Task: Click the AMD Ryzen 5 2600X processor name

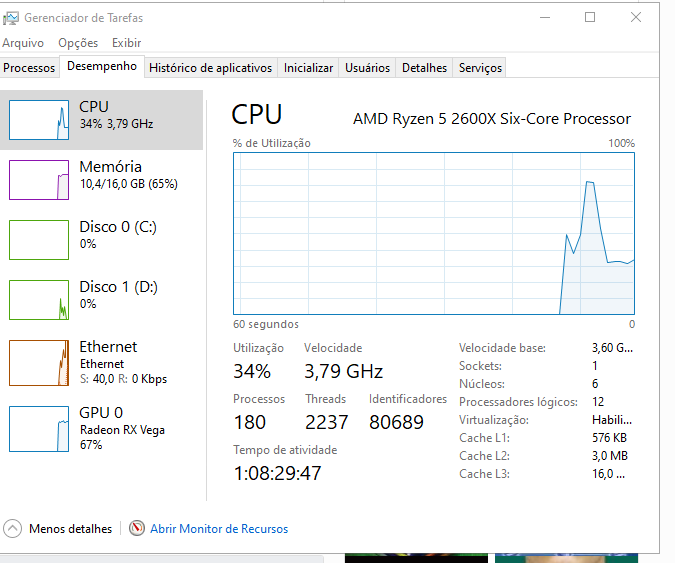Action: [x=492, y=119]
